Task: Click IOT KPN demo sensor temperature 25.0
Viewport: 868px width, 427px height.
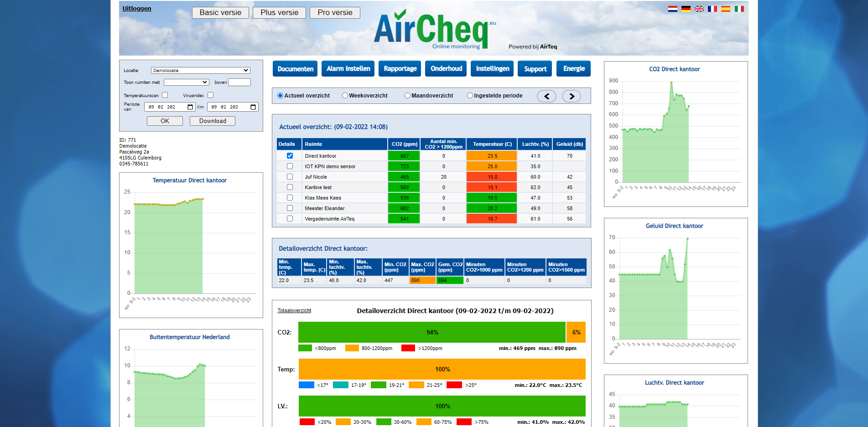Action: 492,166
